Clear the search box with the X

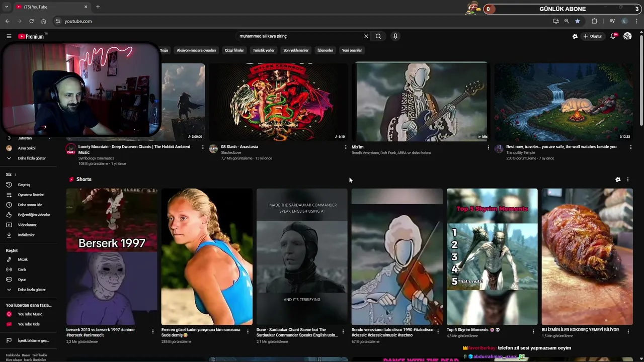click(x=366, y=36)
